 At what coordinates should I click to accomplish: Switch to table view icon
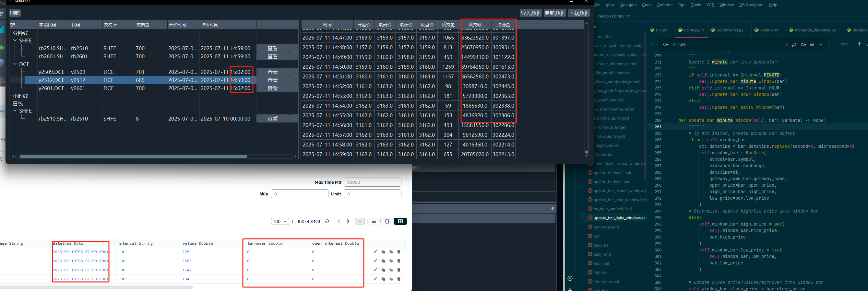400,221
